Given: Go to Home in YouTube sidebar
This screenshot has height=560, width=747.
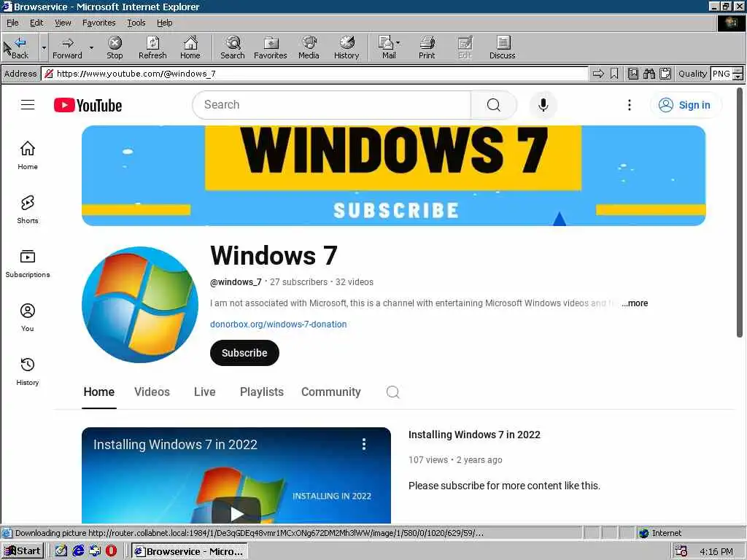Looking at the screenshot, I should [x=28, y=155].
